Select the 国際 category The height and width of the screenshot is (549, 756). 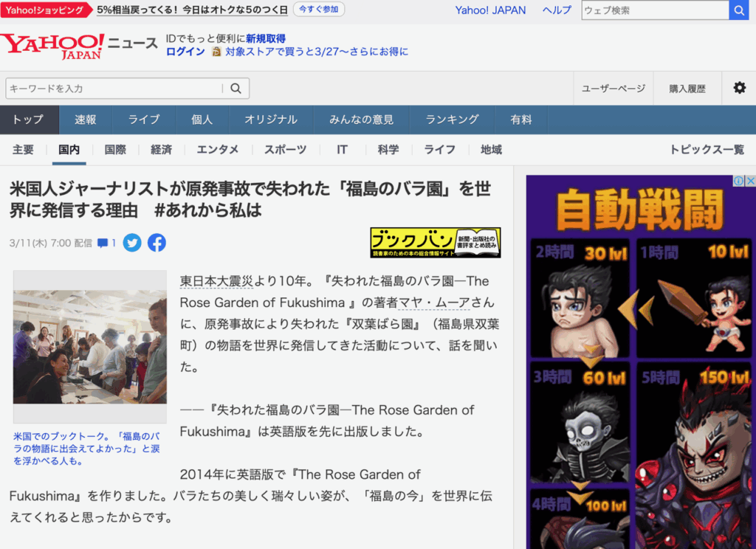[115, 150]
